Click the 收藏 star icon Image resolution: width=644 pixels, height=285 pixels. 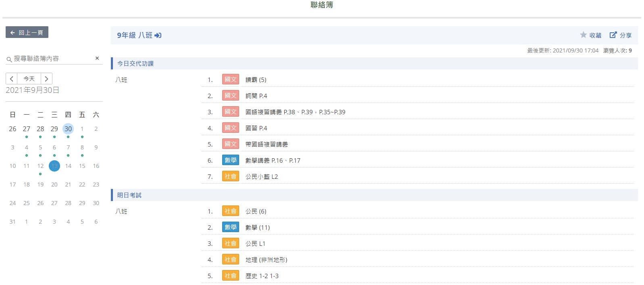583,35
